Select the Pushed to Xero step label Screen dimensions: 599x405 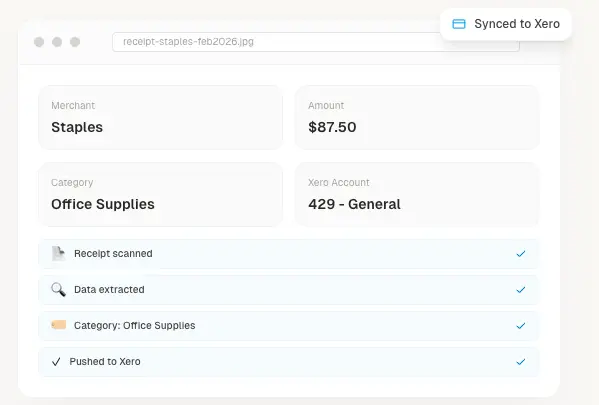tap(105, 361)
